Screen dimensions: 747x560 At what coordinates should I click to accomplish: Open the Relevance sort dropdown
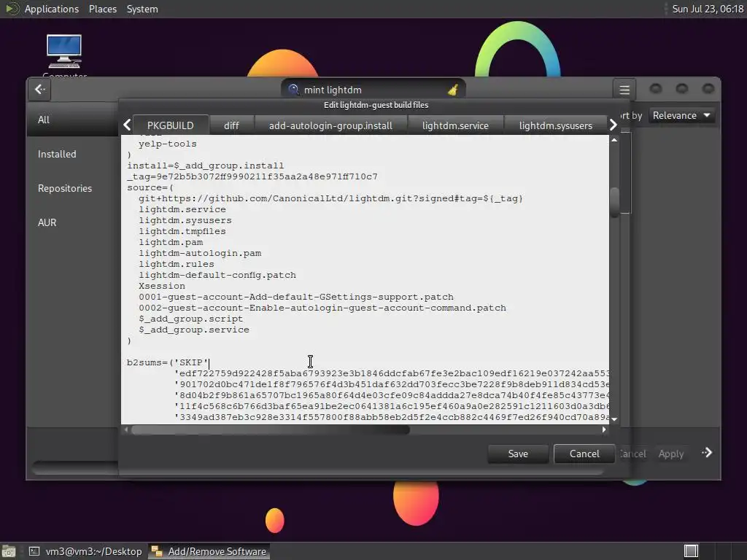(x=682, y=115)
